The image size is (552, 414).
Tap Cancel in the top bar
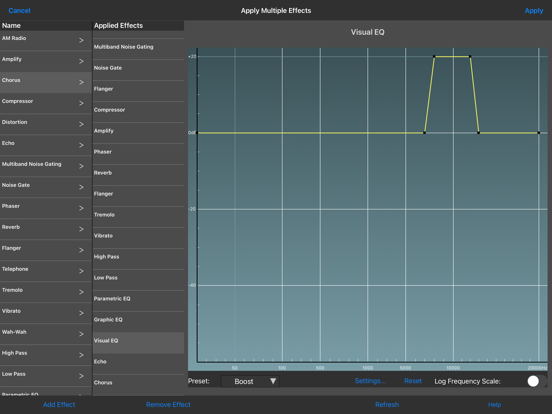(x=19, y=11)
